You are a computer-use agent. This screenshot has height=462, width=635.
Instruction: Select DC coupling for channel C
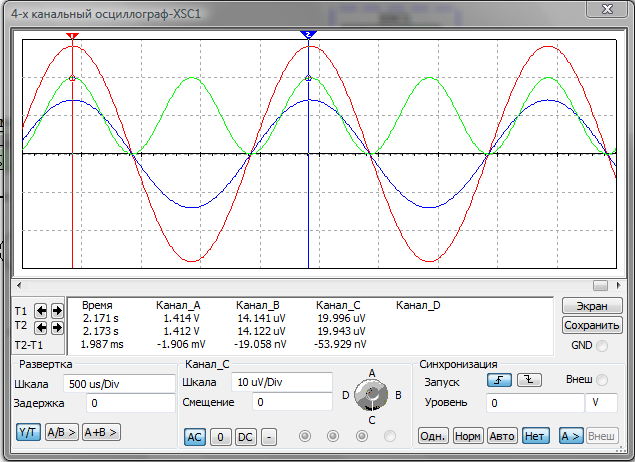(245, 437)
